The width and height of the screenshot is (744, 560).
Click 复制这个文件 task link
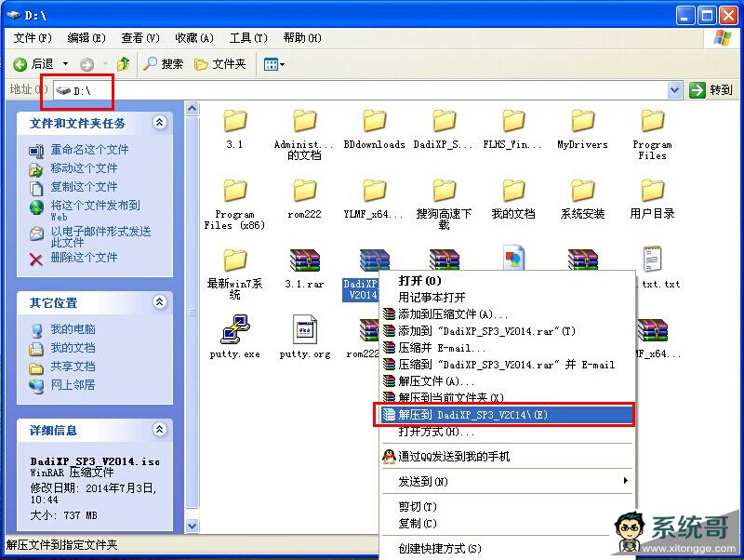(84, 187)
